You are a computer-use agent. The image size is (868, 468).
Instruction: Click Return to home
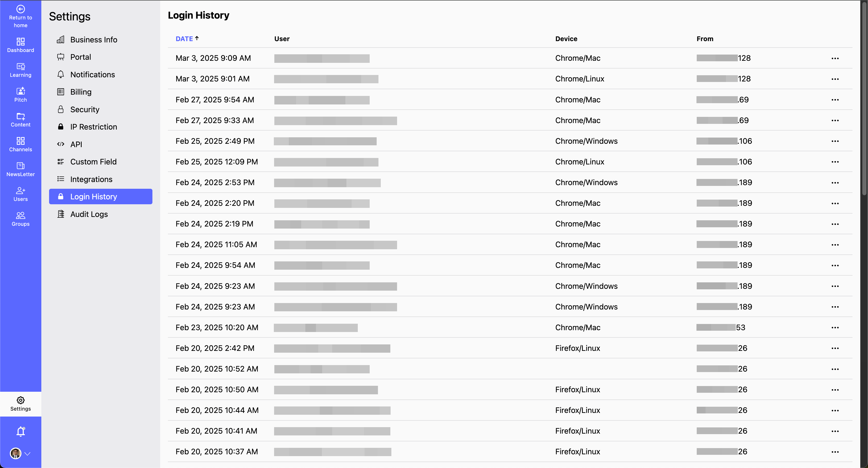20,16
